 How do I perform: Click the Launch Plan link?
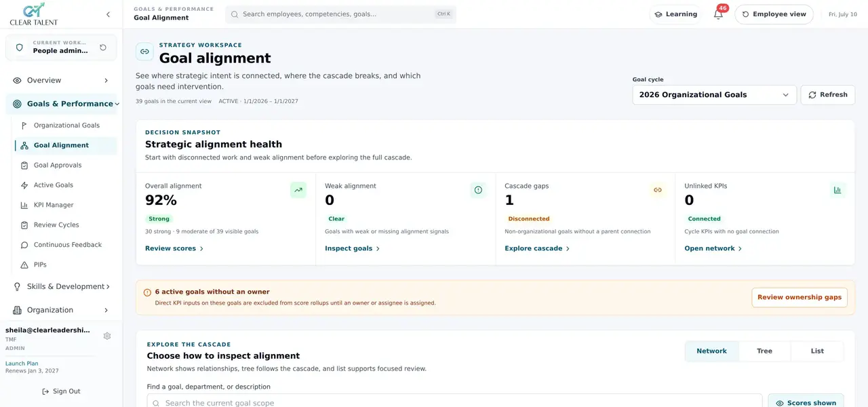pos(22,364)
